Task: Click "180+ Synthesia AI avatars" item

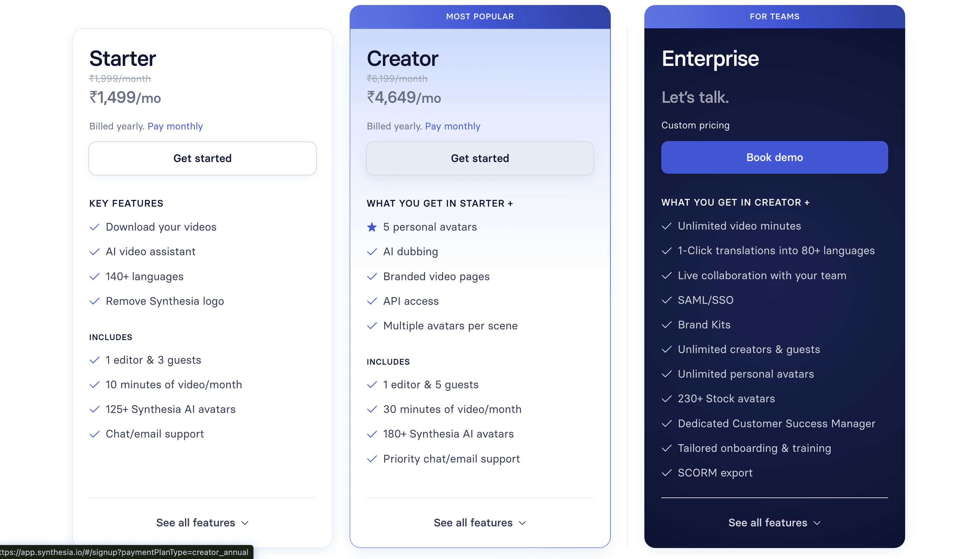Action: click(x=448, y=434)
